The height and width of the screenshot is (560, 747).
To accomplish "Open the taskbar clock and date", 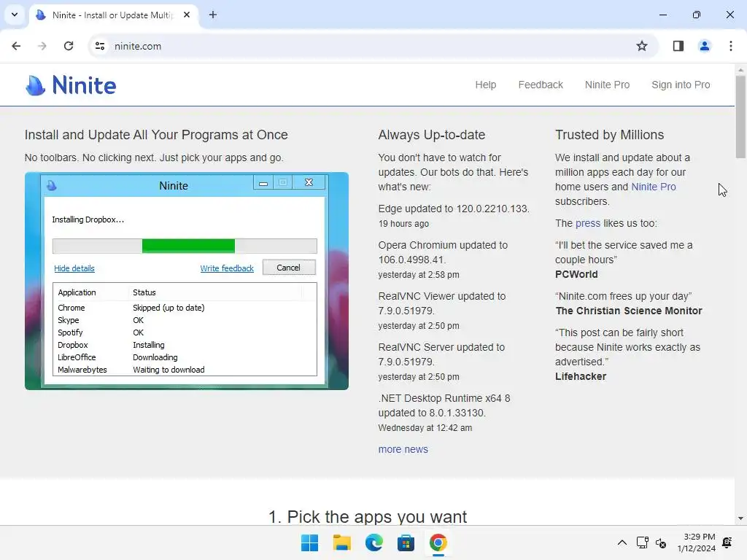I will click(x=697, y=542).
